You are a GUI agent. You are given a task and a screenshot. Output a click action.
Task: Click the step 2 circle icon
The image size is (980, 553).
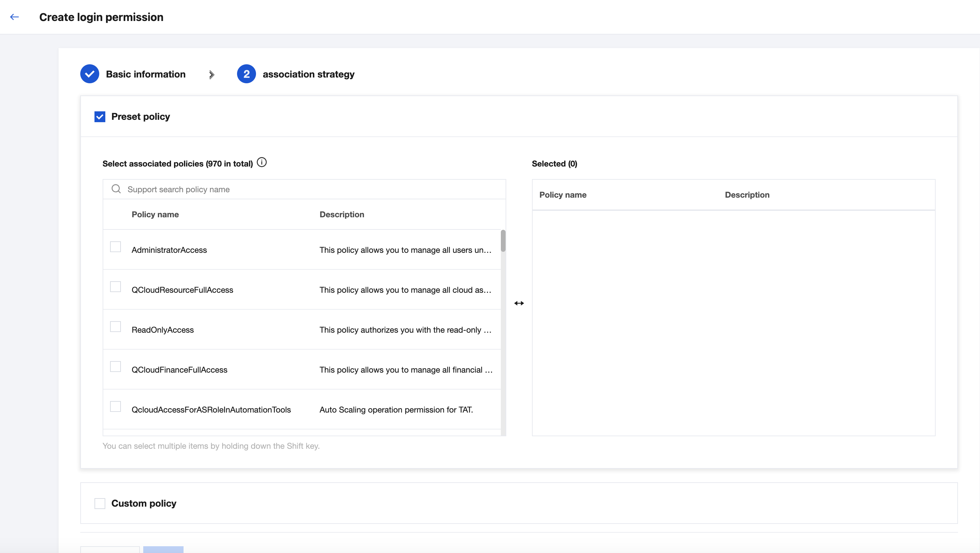(246, 74)
